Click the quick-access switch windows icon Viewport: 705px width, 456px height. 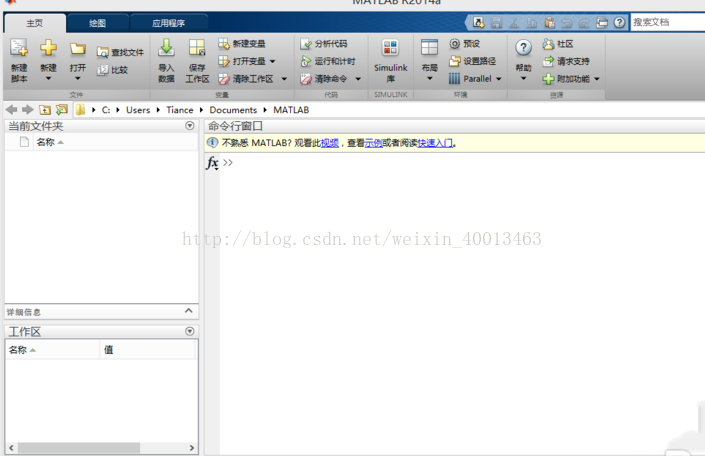click(602, 22)
